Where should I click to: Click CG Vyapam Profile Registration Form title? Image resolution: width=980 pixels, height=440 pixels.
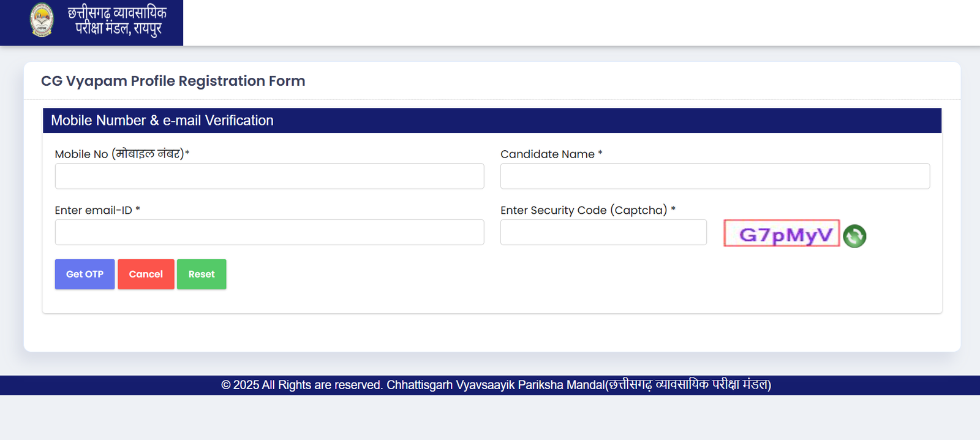click(x=173, y=81)
